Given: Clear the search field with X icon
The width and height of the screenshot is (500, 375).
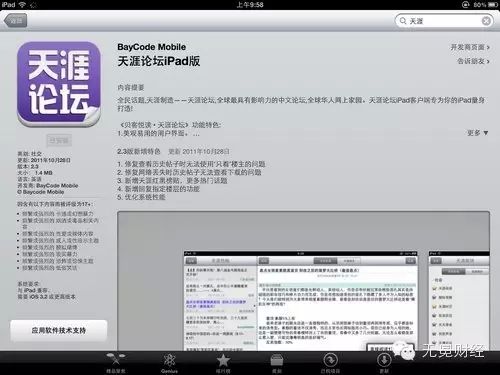Looking at the screenshot, I should 486,21.
